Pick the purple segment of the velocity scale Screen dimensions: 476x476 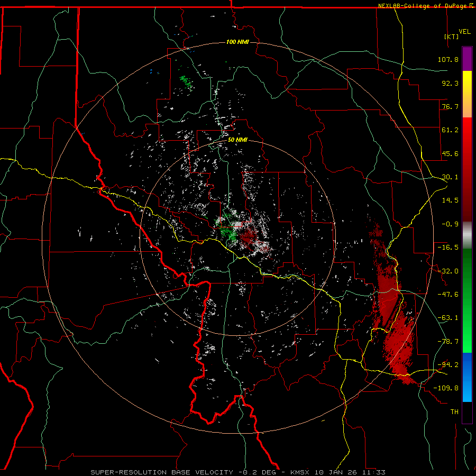467,59
